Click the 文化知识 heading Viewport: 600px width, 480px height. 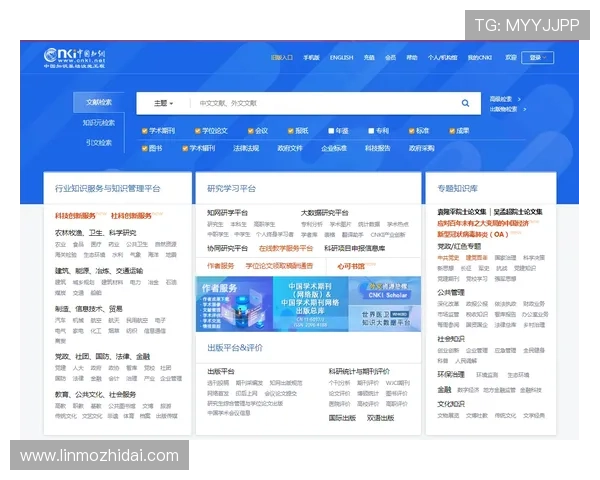point(451,404)
